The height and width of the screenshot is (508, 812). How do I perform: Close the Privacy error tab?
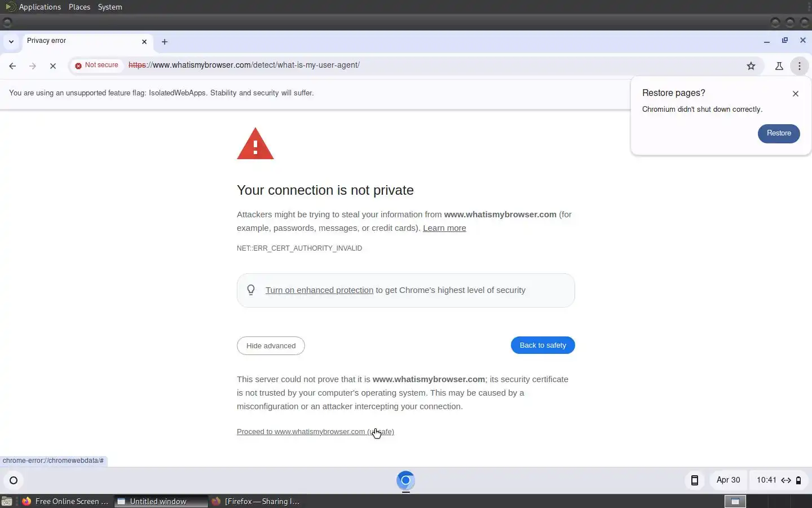(144, 42)
